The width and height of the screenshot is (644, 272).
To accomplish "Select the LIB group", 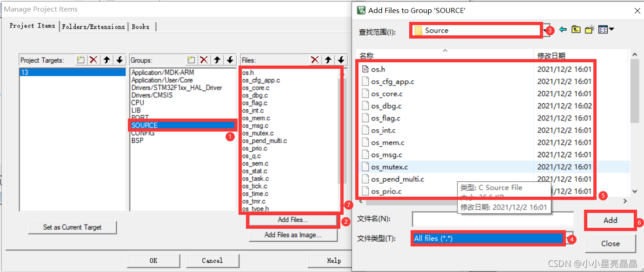I will pos(136,110).
